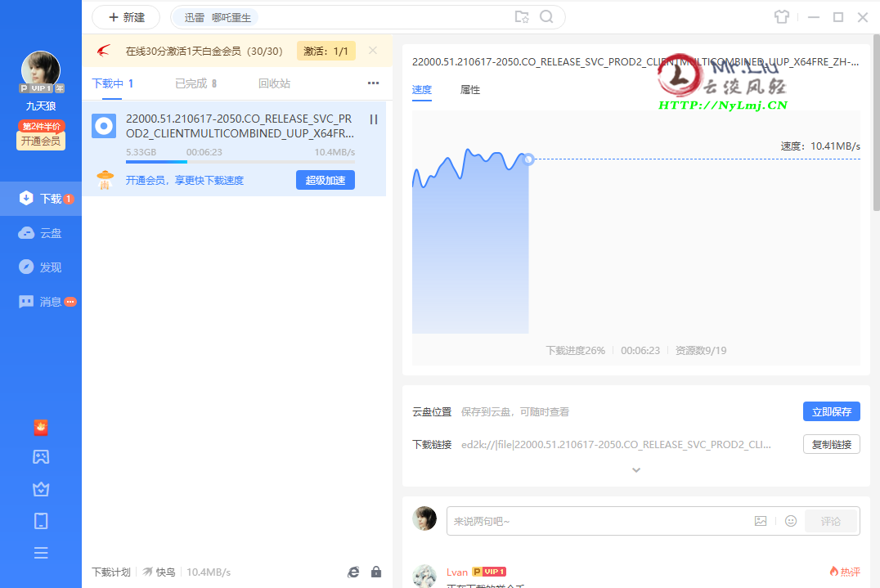Switch to the 下载中 tab
Image resolution: width=880 pixels, height=588 pixels.
[112, 83]
